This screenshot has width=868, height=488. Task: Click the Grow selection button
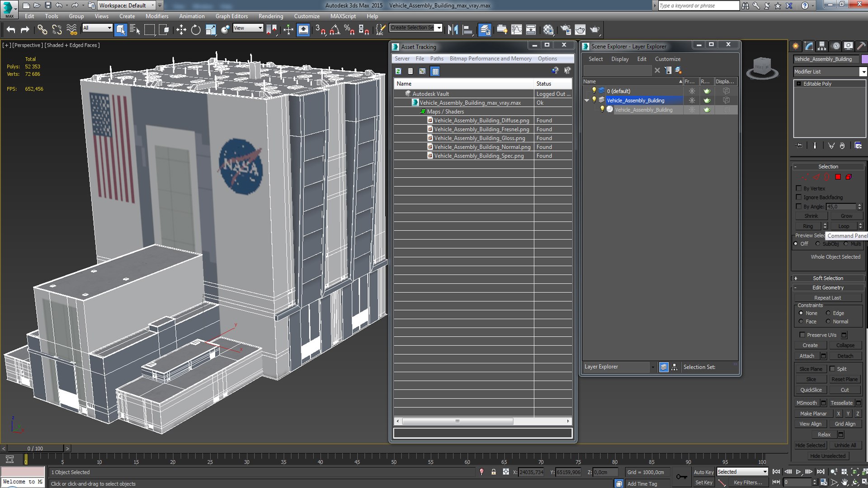point(846,216)
